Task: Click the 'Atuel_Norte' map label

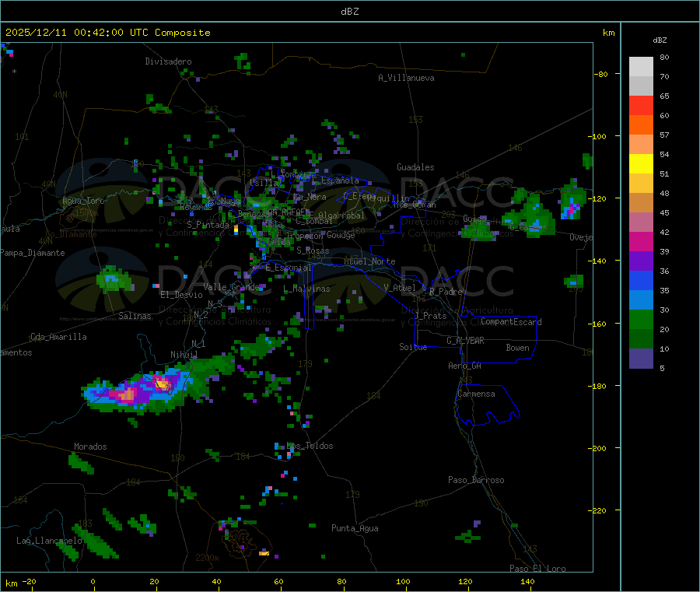Action: click(x=369, y=261)
